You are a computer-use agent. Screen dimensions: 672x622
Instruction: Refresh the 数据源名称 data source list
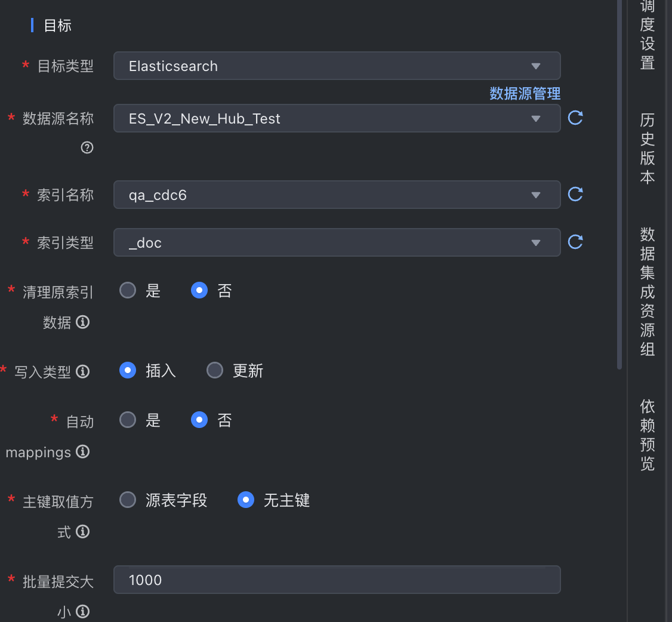tap(575, 118)
